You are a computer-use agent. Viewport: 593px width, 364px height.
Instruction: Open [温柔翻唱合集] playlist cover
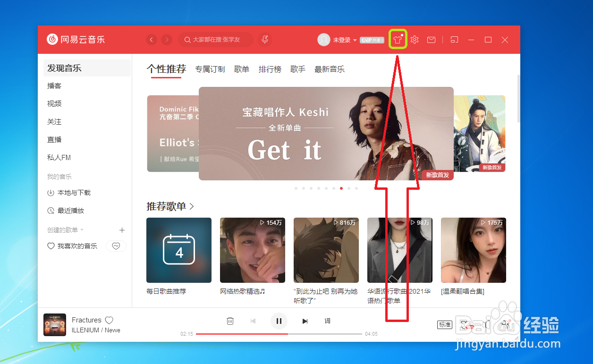474,250
